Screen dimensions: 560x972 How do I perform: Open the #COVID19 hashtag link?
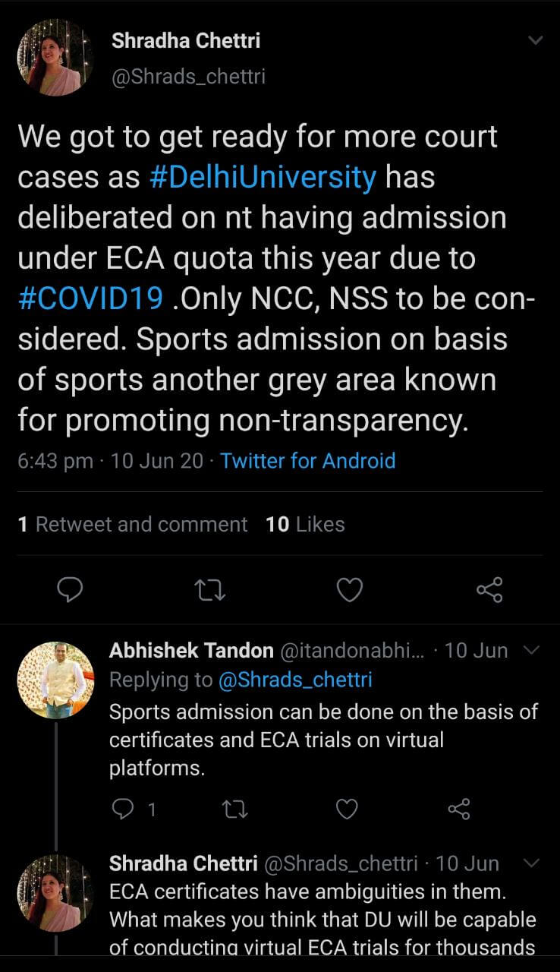click(90, 298)
